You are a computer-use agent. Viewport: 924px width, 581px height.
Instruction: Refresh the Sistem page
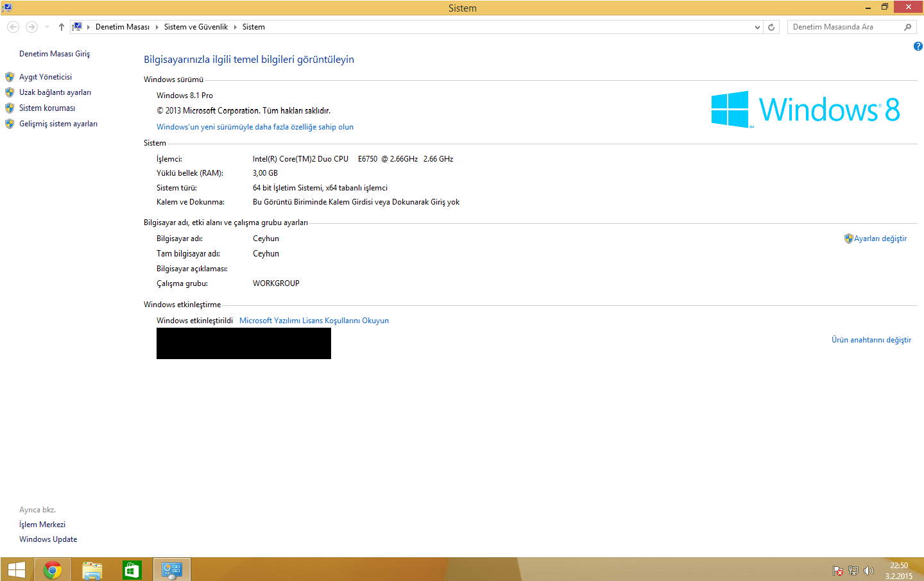point(771,27)
